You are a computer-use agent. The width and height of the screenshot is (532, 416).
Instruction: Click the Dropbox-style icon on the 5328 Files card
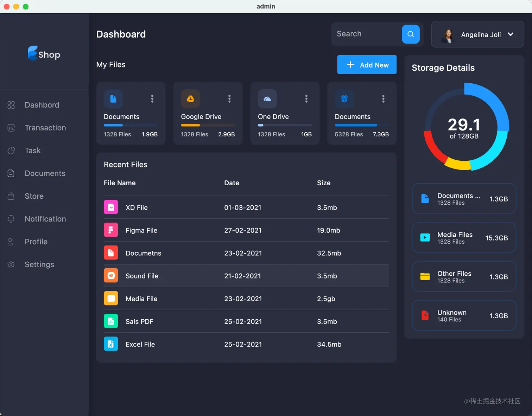coord(344,99)
